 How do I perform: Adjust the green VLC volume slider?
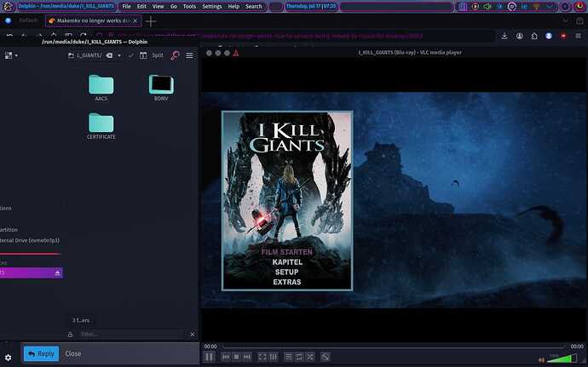tap(562, 358)
